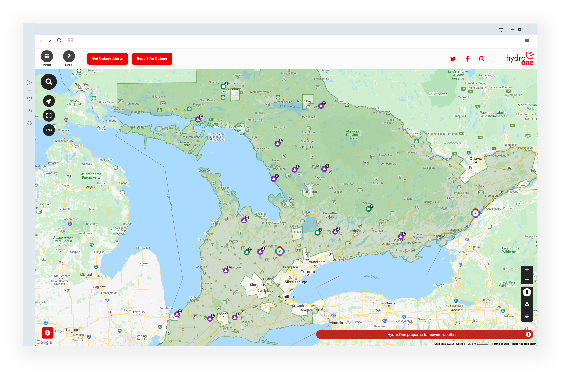Click Report a map error link

click(523, 344)
